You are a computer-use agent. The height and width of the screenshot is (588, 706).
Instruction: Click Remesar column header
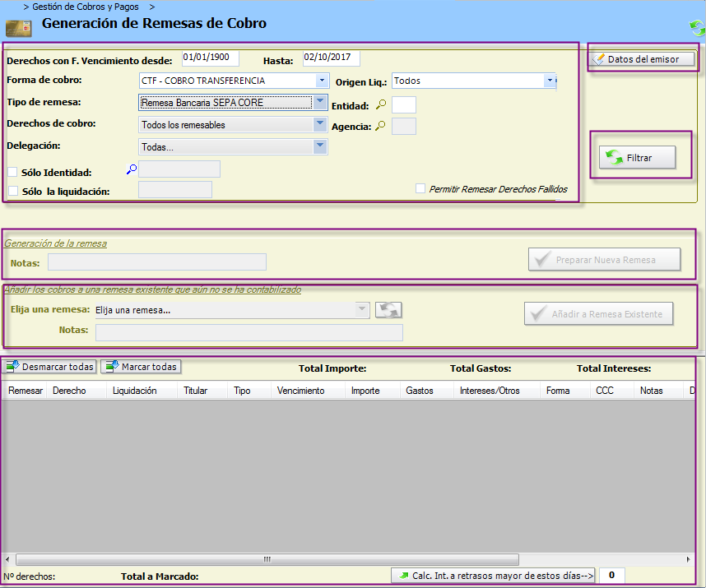pyautogui.click(x=25, y=391)
